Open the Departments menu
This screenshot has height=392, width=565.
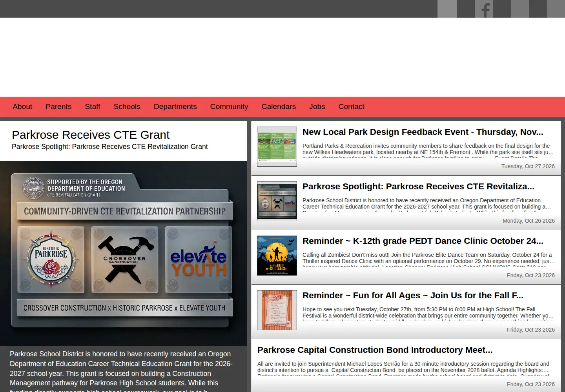point(175,107)
